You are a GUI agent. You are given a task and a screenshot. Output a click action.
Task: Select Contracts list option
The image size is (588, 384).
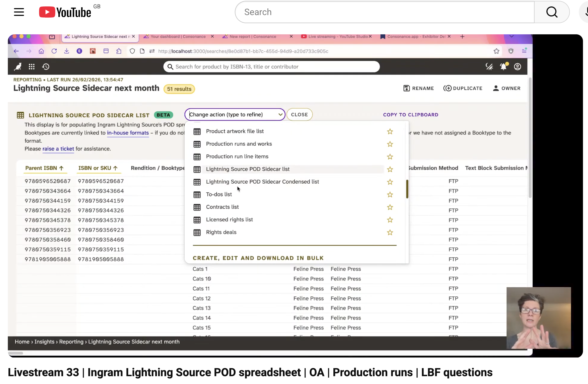[222, 207]
